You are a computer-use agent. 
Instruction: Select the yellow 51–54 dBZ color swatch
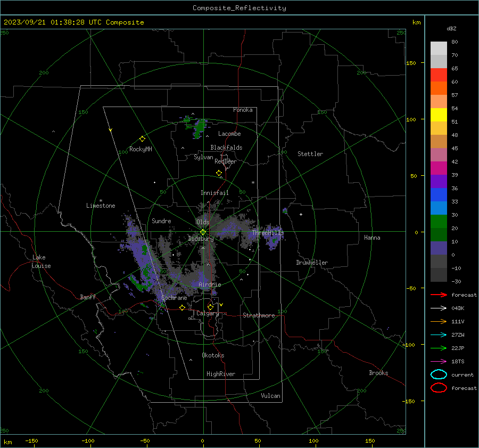(x=439, y=115)
